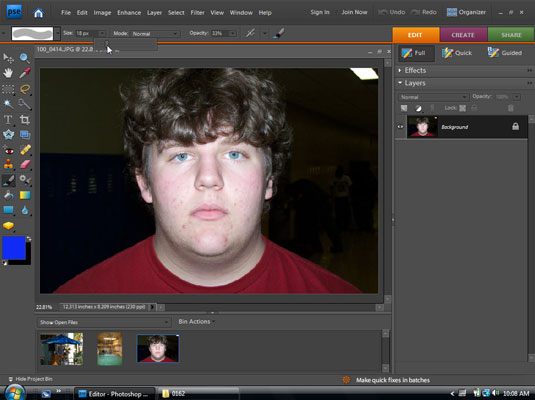This screenshot has width=535, height=400.
Task: Select the Move tool
Action: [8, 58]
